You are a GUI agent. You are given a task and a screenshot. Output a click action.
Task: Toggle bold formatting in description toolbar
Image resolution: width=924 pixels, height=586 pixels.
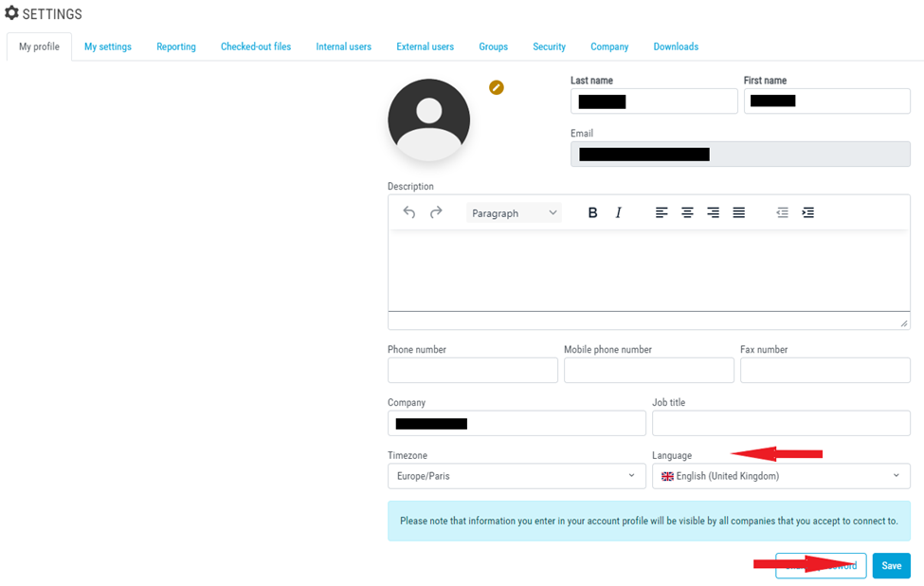click(x=593, y=212)
